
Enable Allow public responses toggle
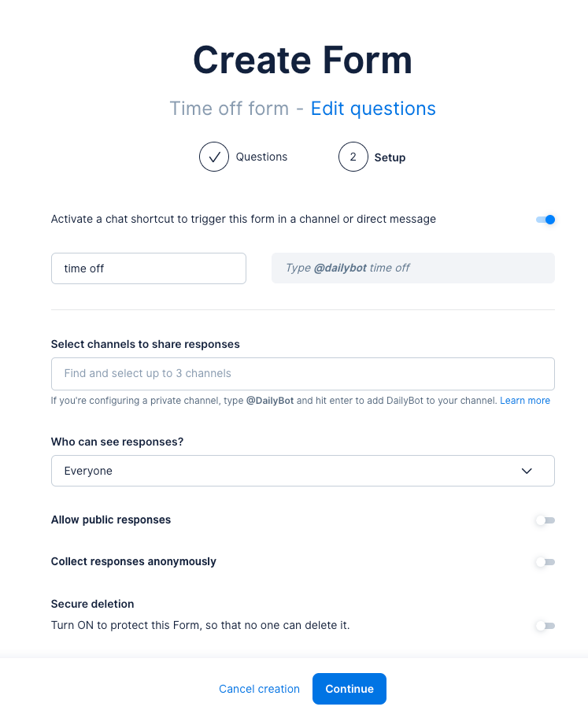point(545,520)
